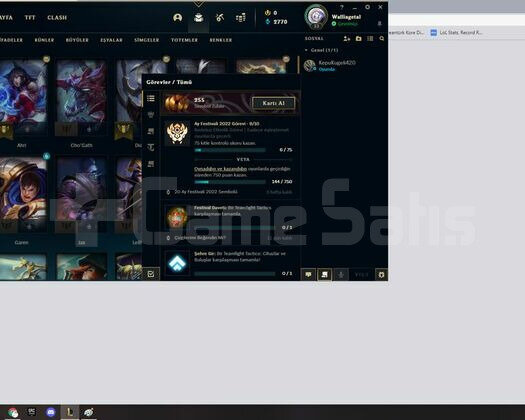Switch to the TOTEMLER sub-tab
Screen dimensions: 525x420
(184, 40)
